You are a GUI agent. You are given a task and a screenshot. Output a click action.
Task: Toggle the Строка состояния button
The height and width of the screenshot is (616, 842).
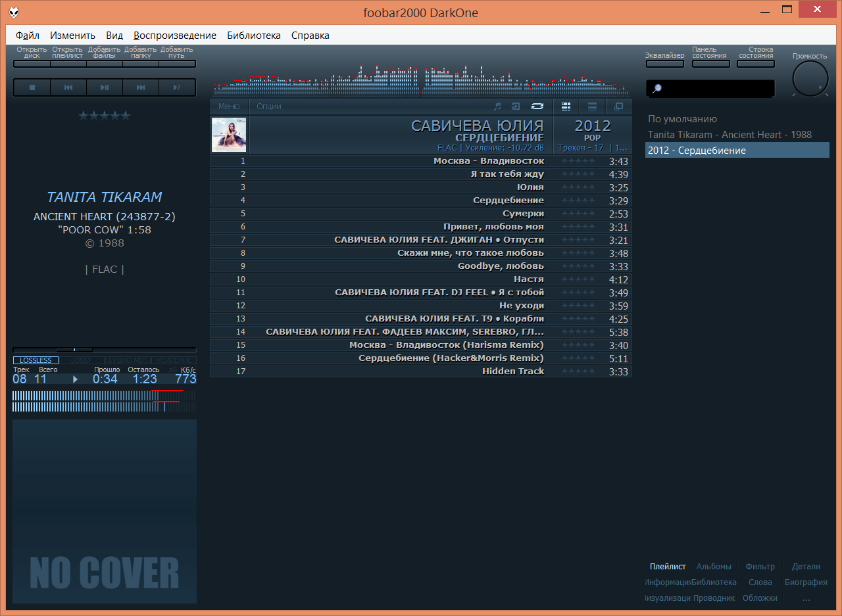756,64
